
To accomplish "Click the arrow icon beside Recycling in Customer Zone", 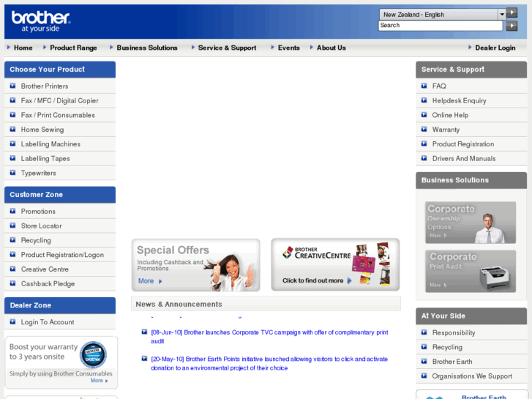I will (x=12, y=240).
